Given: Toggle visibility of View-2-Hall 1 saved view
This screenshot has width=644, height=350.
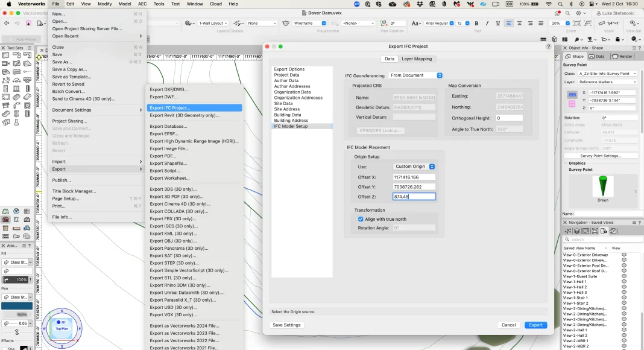Looking at the screenshot, I should 624,330.
